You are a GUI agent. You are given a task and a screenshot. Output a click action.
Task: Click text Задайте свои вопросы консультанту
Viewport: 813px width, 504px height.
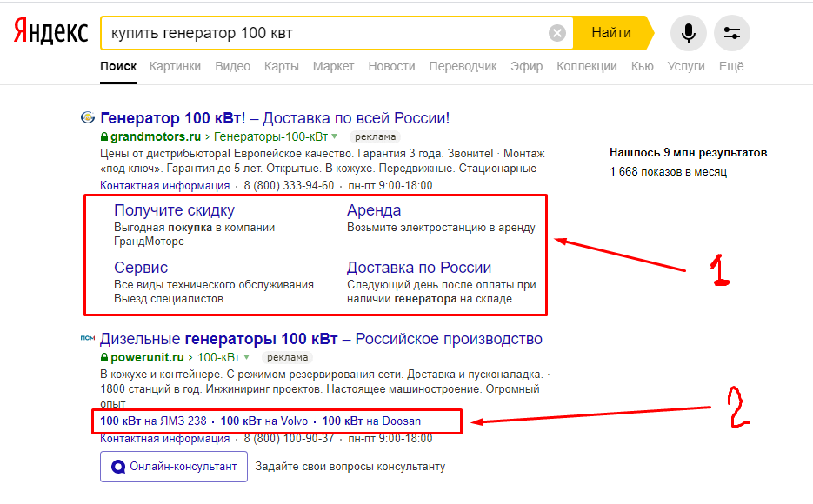pyautogui.click(x=350, y=467)
